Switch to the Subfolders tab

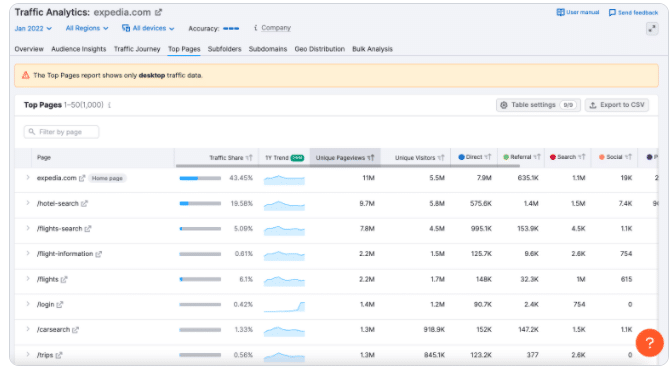click(x=225, y=49)
